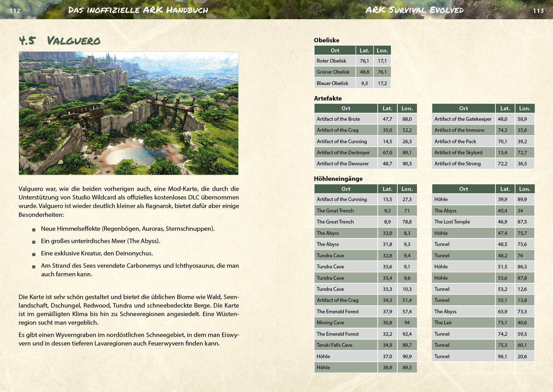Click the Obeliske section title
The height and width of the screenshot is (392, 553).
click(x=326, y=40)
